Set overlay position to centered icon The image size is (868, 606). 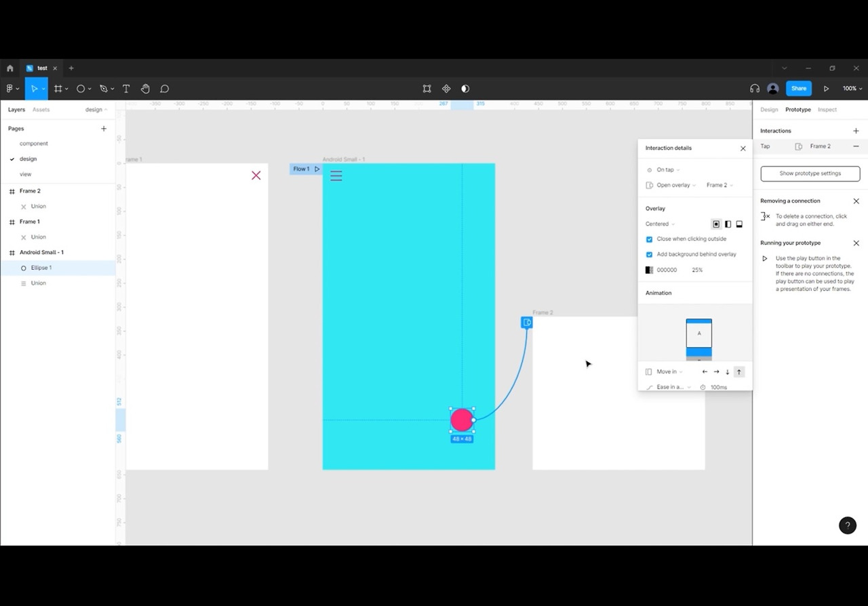[716, 224]
